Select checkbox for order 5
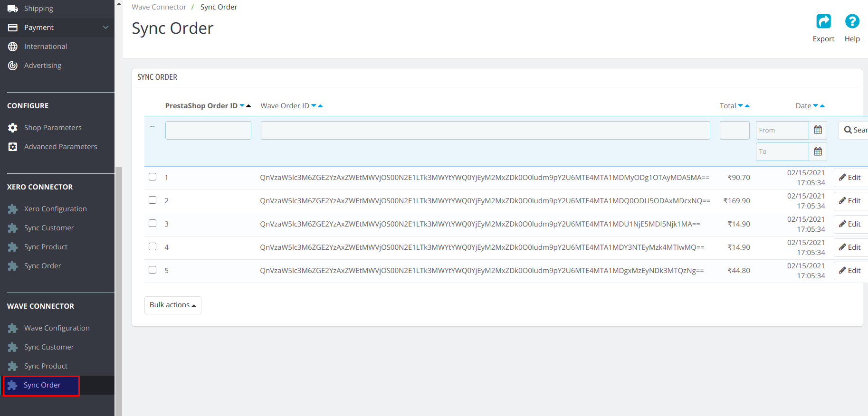Screen dimensions: 868x416 [x=153, y=270]
